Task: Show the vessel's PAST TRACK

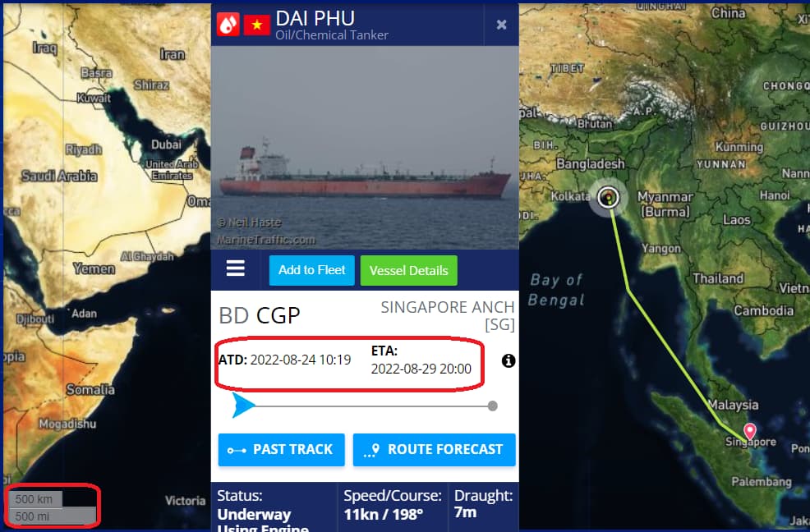Action: tap(281, 449)
